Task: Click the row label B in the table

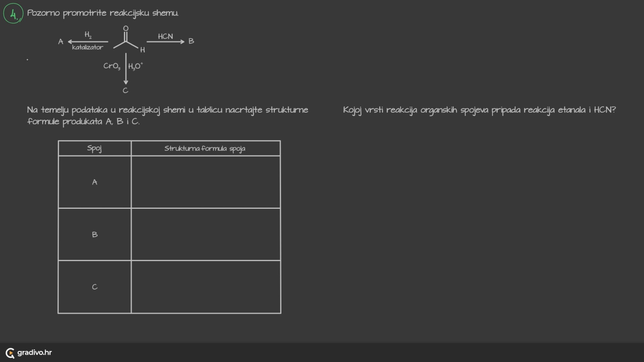Action: [x=95, y=234]
